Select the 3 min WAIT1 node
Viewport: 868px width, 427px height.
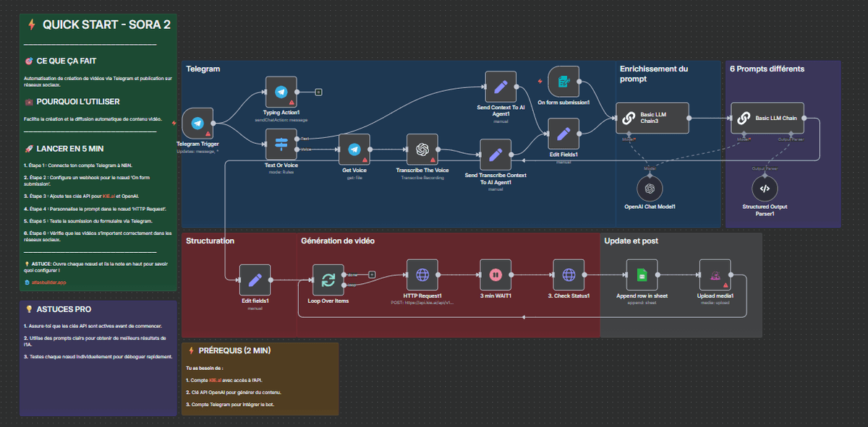496,275
